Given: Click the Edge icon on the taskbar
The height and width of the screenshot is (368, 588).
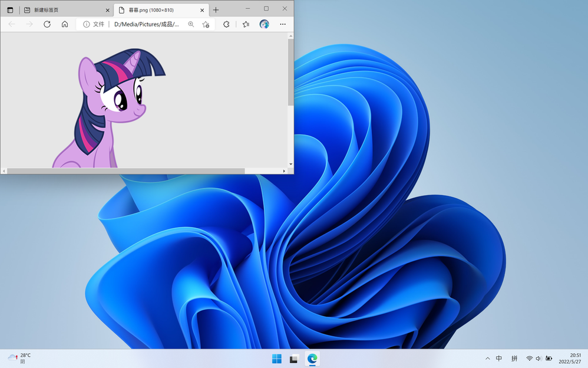Looking at the screenshot, I should click(312, 359).
